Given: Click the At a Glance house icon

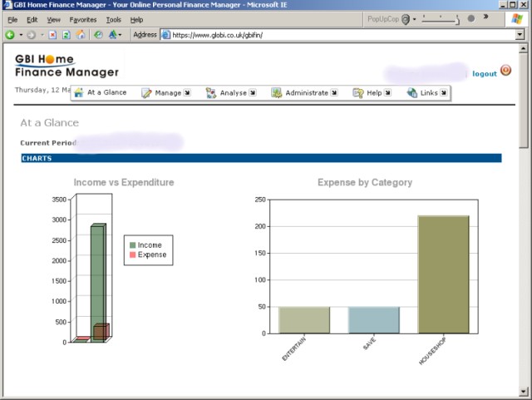Looking at the screenshot, I should pos(79,92).
